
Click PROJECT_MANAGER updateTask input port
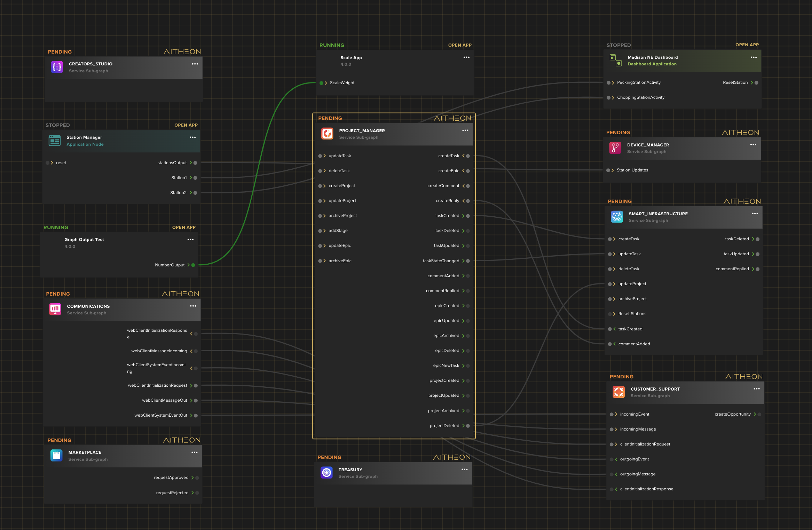click(320, 156)
